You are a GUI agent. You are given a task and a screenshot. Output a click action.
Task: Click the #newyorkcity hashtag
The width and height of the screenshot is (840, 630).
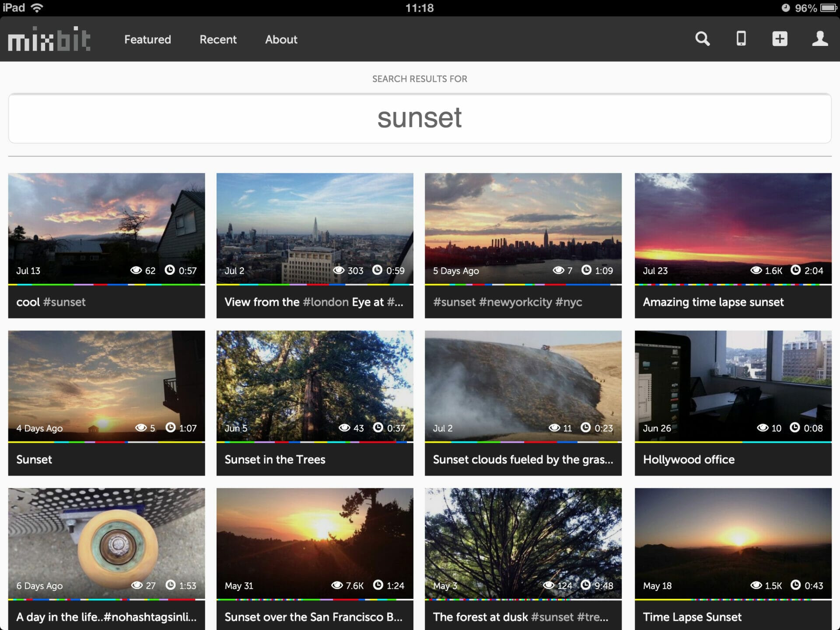click(x=515, y=302)
